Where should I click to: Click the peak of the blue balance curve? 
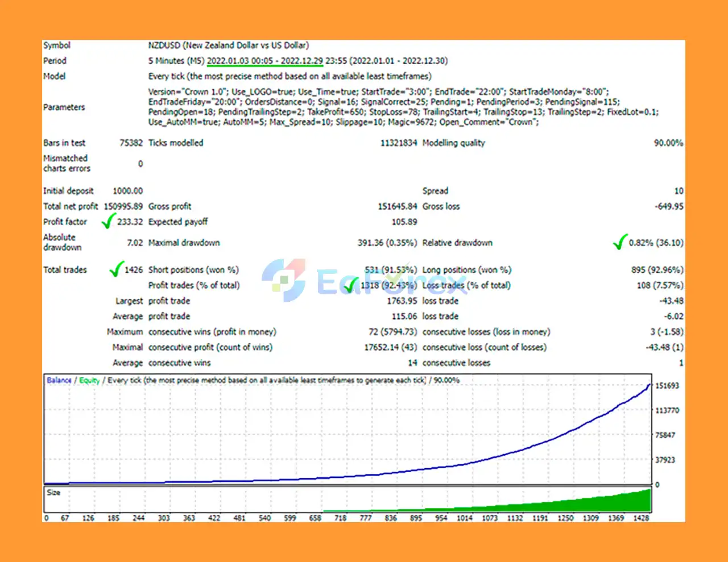[x=649, y=385]
